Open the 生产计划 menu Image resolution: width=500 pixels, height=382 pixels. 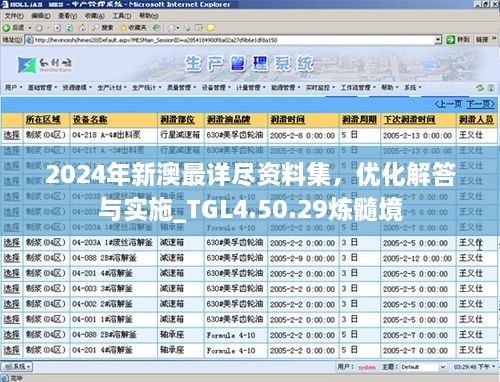click(x=112, y=87)
